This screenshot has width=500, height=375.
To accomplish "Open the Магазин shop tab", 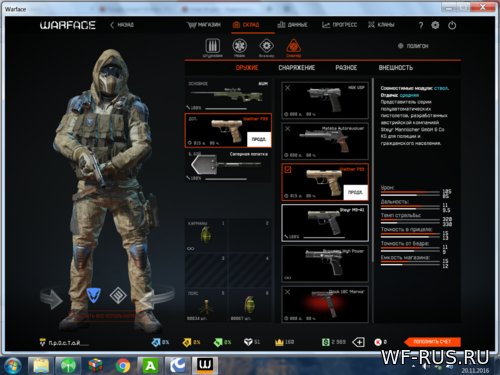I will tap(204, 25).
